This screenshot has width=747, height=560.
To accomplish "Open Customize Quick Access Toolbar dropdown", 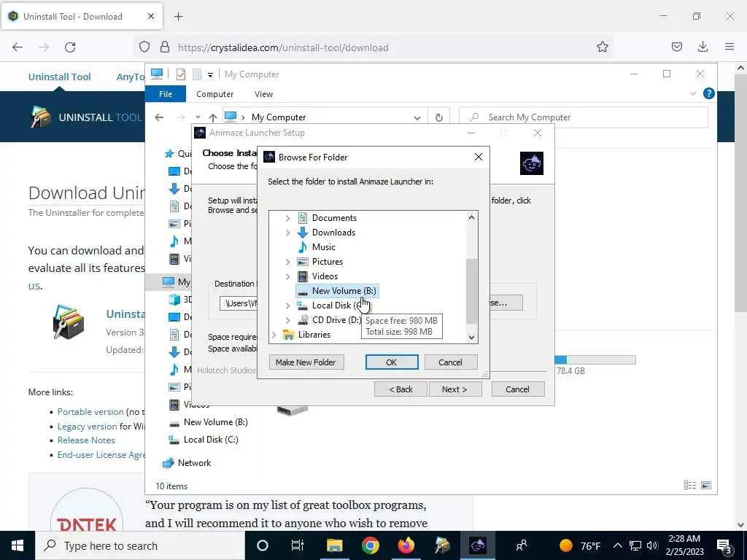I will 210,75.
